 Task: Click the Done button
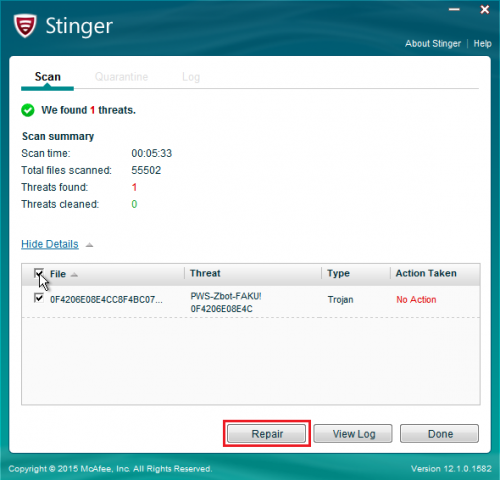(440, 434)
